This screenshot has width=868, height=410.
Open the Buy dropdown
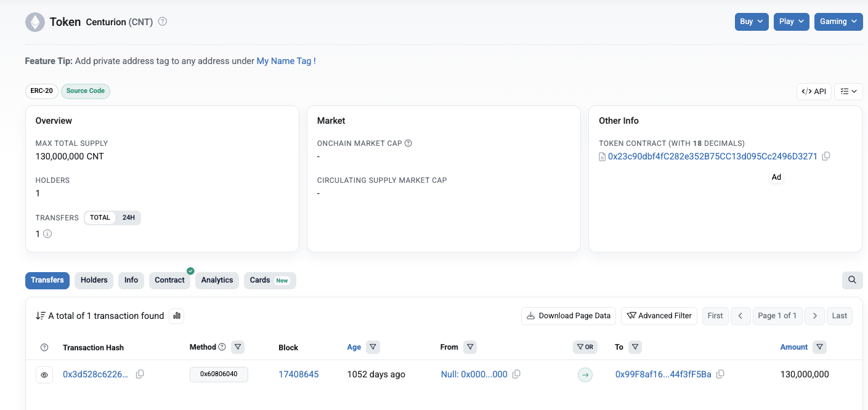click(751, 22)
